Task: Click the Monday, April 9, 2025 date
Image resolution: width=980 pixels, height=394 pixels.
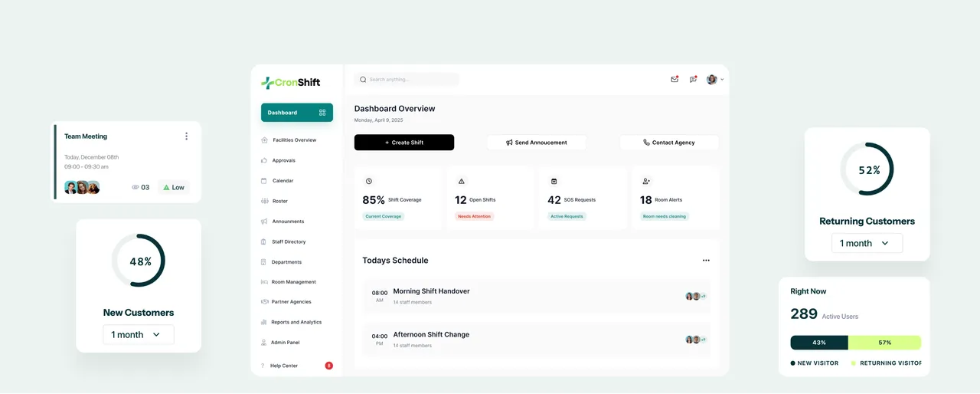Action: pos(378,120)
